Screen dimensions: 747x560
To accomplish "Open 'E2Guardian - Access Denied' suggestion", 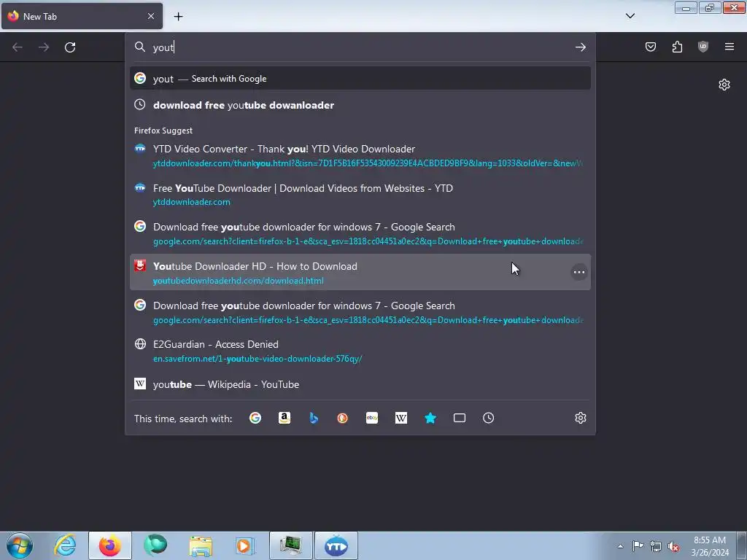I will (360, 351).
